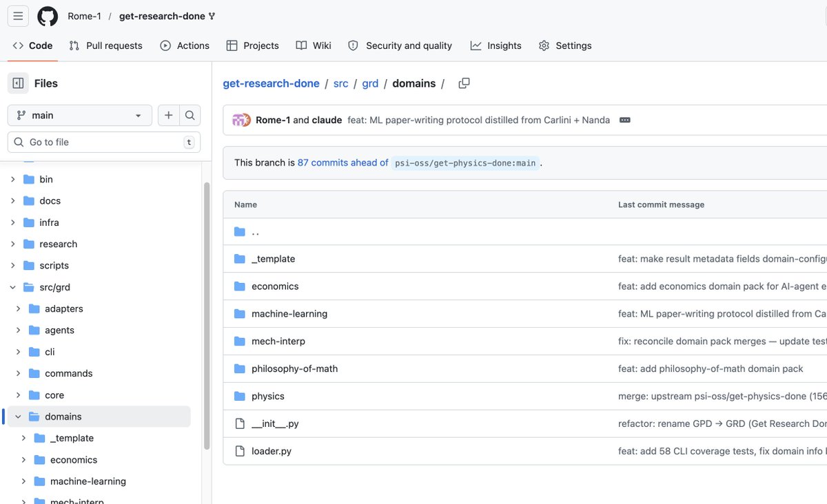Open economics folder in file list
The height and width of the screenshot is (504, 827).
coord(275,286)
